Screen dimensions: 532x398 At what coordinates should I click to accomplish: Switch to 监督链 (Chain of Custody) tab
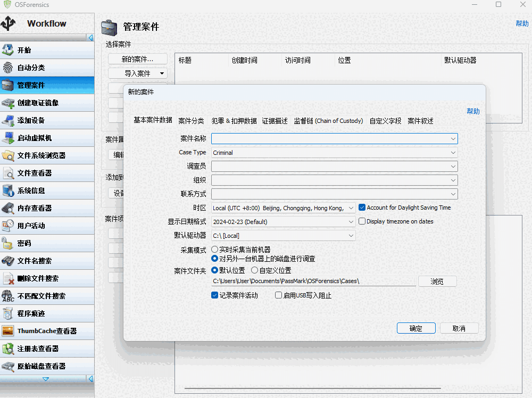coord(328,121)
